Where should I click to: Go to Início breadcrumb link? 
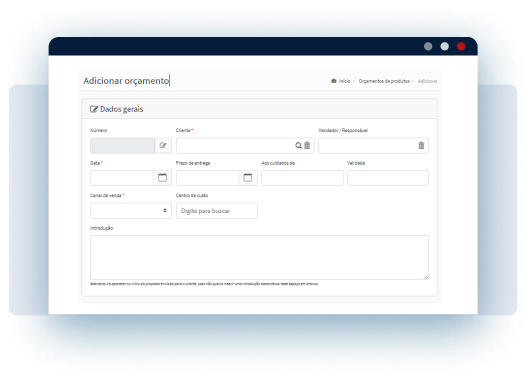pyautogui.click(x=344, y=81)
